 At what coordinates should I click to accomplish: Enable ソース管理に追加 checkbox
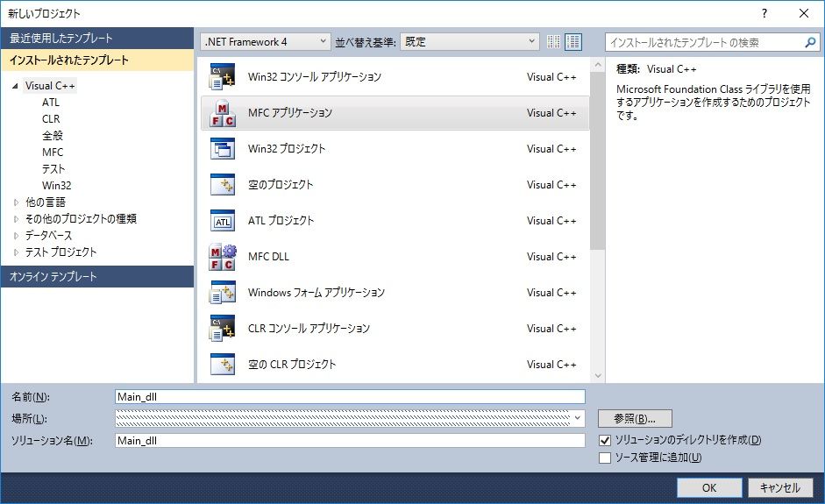click(605, 458)
